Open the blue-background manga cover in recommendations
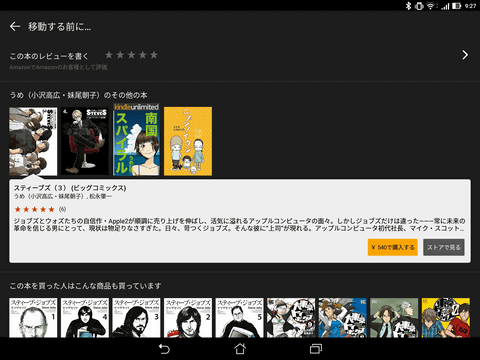Screen dimensions: 480x360 [343, 318]
